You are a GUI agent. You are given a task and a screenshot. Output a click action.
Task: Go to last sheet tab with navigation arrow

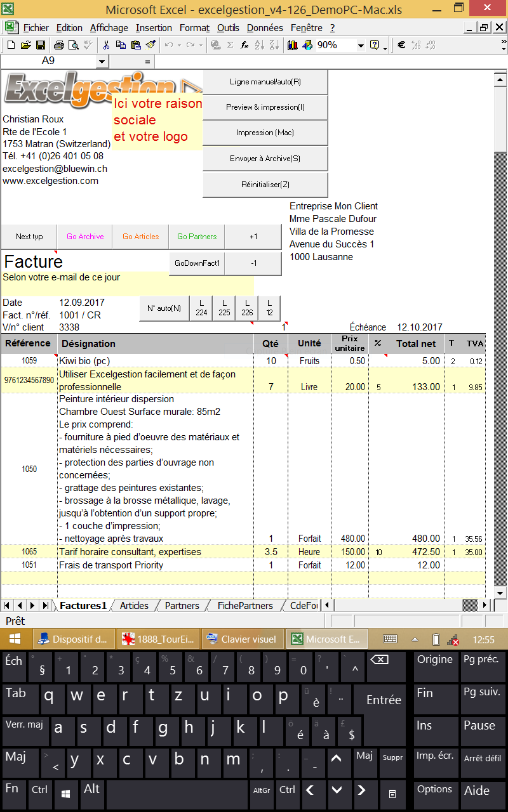click(45, 605)
